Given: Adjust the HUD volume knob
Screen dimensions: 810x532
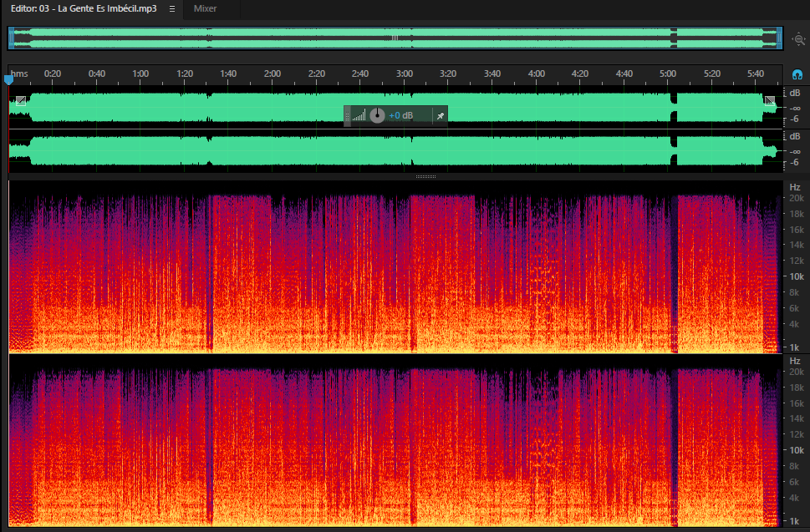Looking at the screenshot, I should click(377, 115).
